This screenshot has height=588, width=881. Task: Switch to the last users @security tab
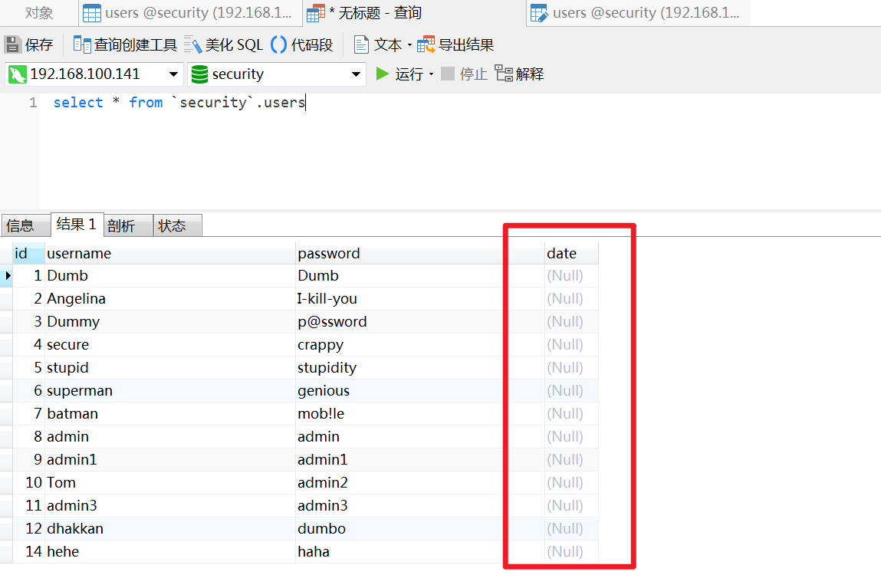click(638, 13)
